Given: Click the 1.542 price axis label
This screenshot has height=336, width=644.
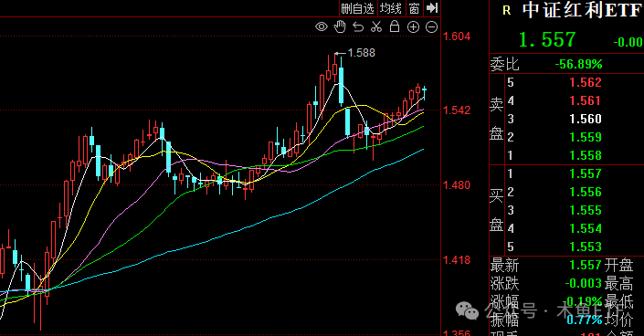Looking at the screenshot, I should (457, 110).
